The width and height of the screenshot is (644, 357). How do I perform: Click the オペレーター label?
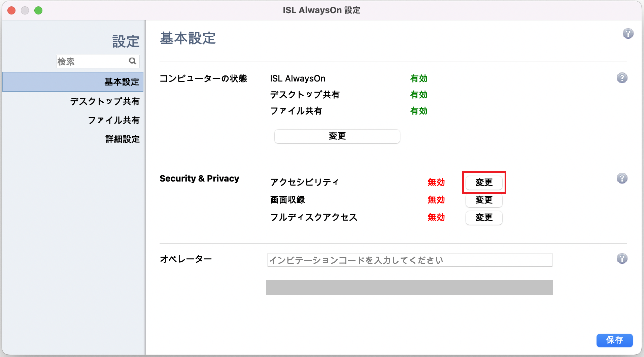coord(186,259)
